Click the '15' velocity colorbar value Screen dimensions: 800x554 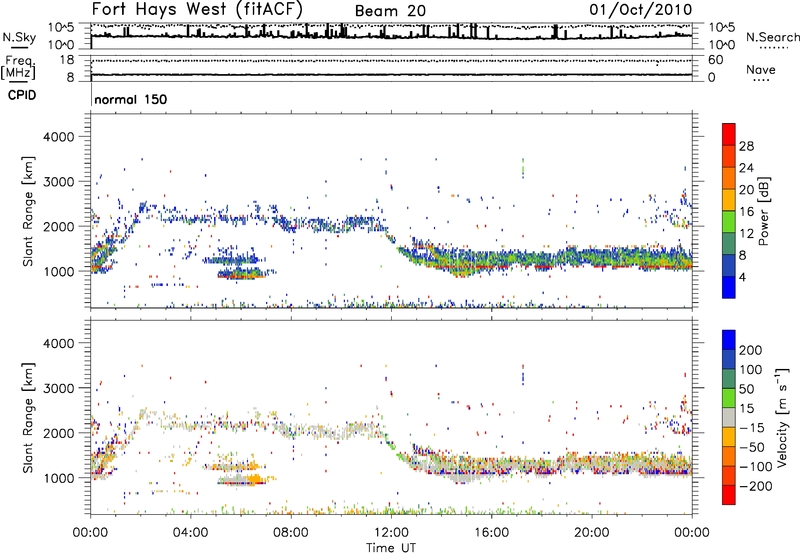point(746,408)
